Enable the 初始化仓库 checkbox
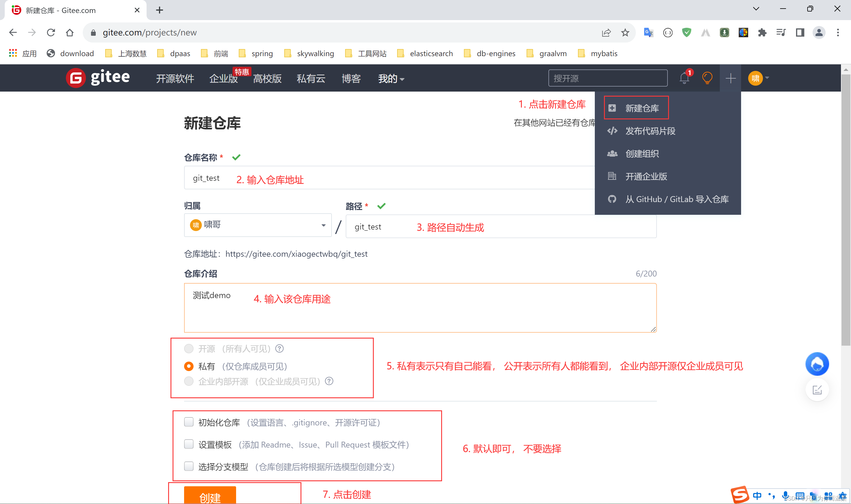Screen dimensions: 851x504 (189, 422)
